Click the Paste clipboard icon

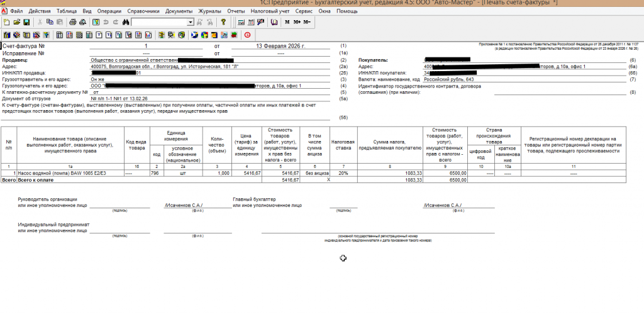[x=60, y=22]
